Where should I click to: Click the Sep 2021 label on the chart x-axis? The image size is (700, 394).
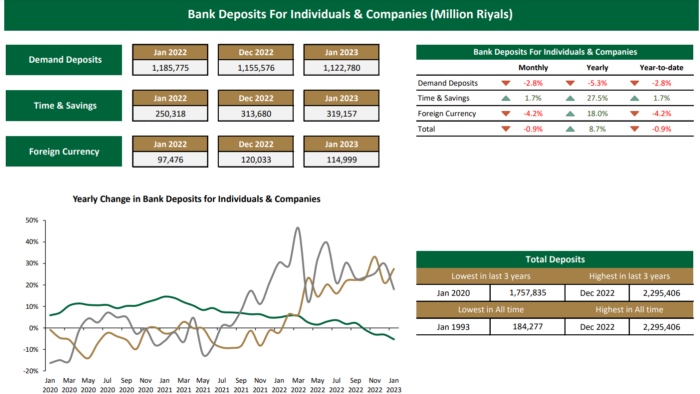coord(241,385)
